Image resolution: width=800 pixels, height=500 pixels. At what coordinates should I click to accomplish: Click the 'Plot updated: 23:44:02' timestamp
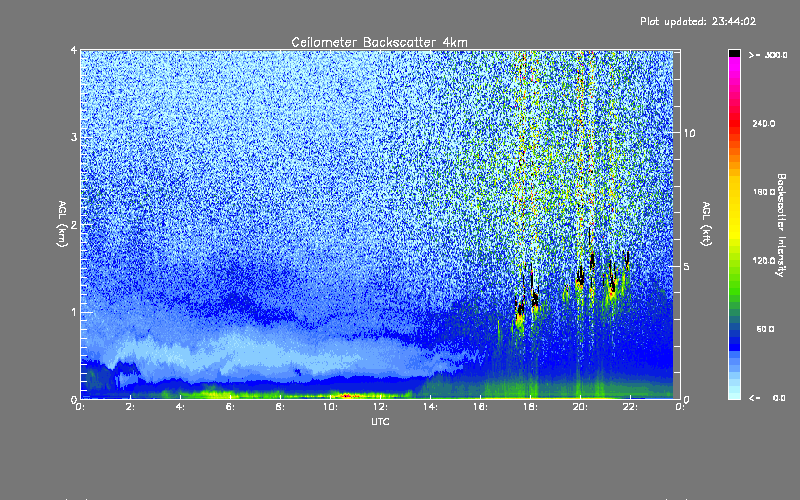click(698, 21)
